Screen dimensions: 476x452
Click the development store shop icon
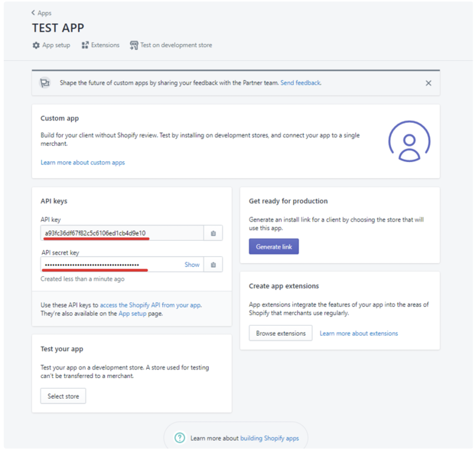(134, 45)
